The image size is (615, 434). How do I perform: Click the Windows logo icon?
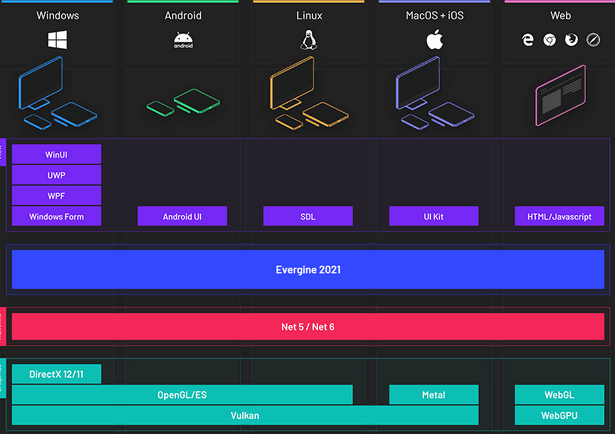coord(56,40)
